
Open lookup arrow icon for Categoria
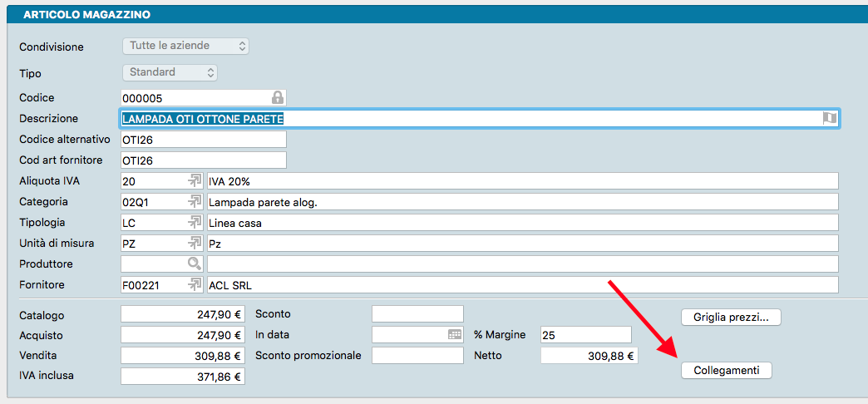point(195,201)
